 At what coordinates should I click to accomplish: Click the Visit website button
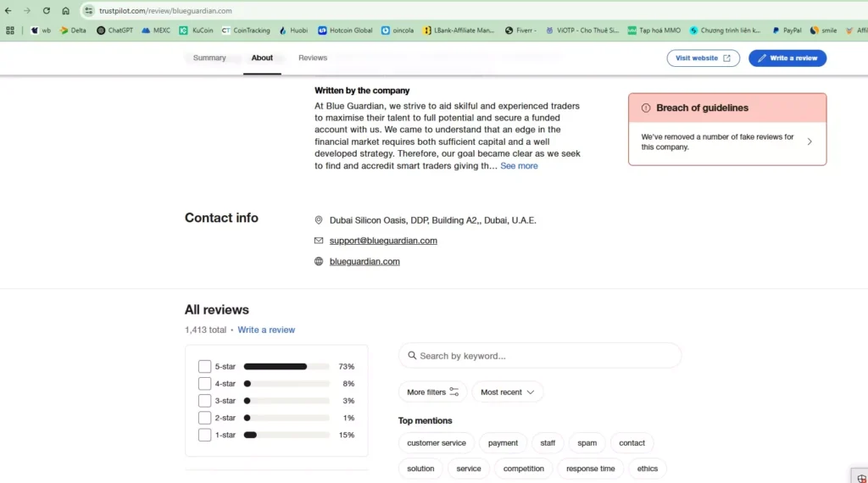pyautogui.click(x=703, y=58)
